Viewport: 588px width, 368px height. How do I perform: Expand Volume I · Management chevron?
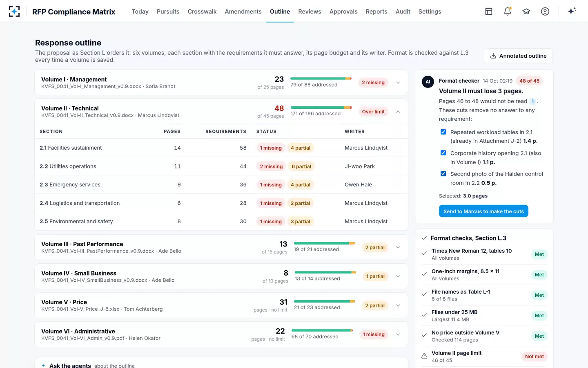point(398,83)
